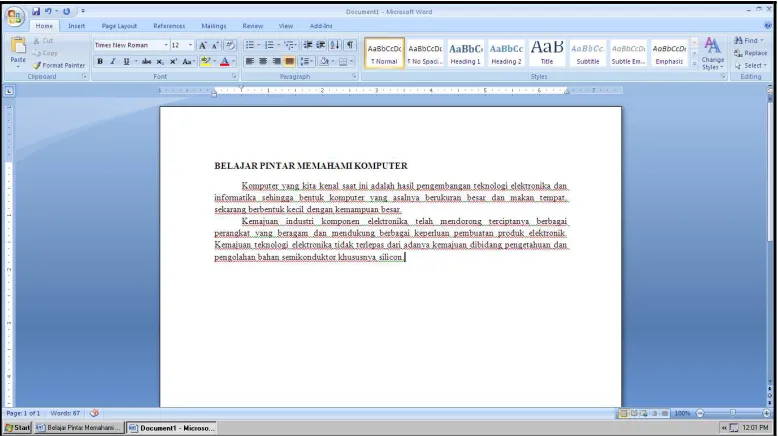Toggle Bold formatting
The image size is (778, 436).
click(100, 62)
